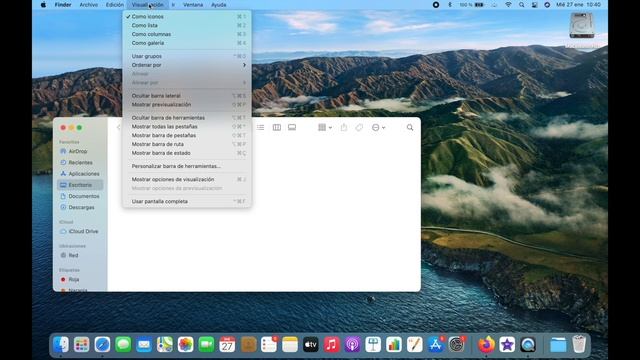The image size is (640, 360).
Task: Select Recientes in Finder sidebar
Action: coord(80,162)
